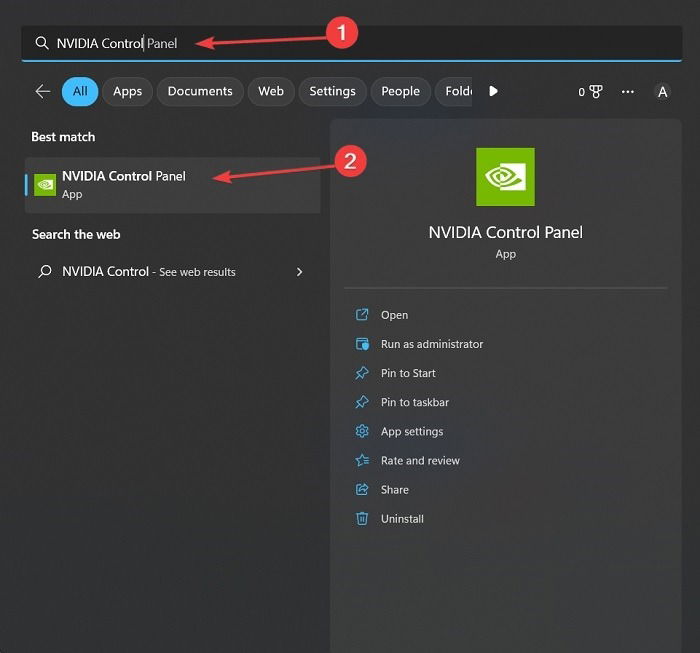Expand NVIDIA Control web results chevron
The height and width of the screenshot is (653, 700).
tap(300, 272)
